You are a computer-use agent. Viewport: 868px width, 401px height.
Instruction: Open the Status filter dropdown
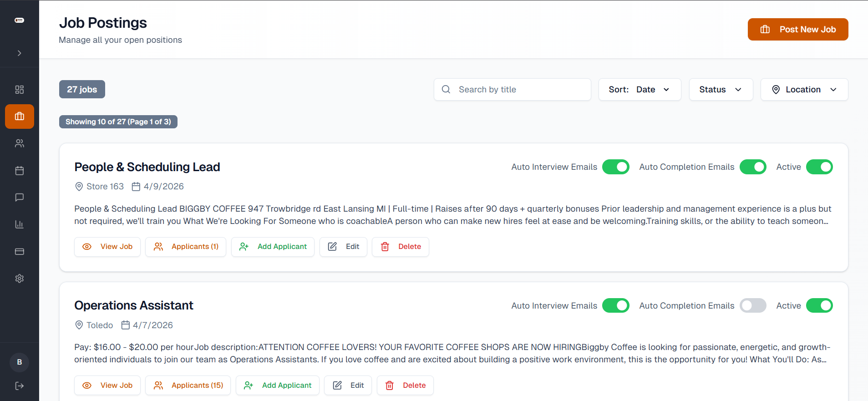721,90
